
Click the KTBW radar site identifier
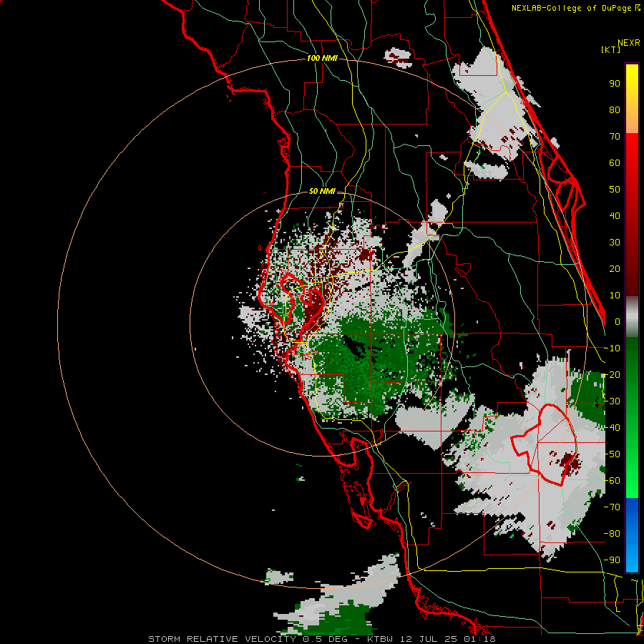(381, 639)
